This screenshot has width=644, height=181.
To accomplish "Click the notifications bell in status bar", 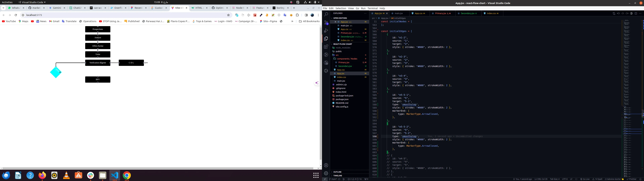I will pyautogui.click(x=640, y=179).
